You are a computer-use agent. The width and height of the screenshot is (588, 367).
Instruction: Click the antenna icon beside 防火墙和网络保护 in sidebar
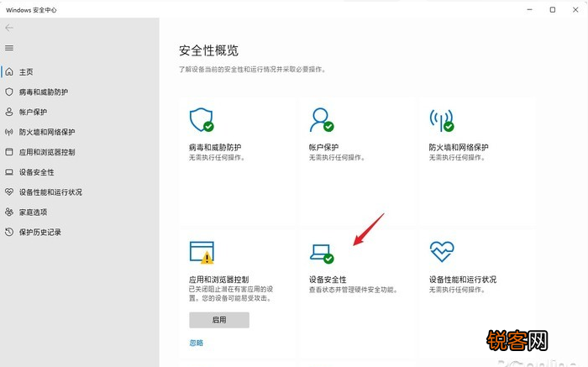(9, 132)
